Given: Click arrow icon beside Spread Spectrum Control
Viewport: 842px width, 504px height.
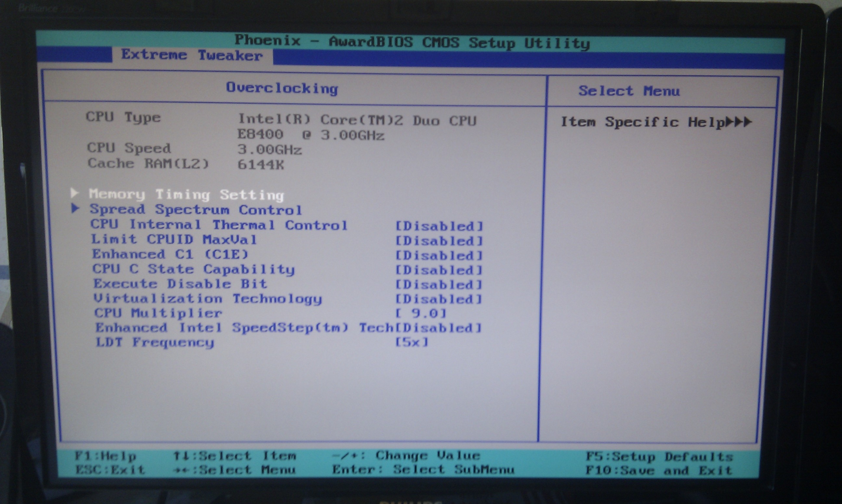Looking at the screenshot, I should click(75, 208).
